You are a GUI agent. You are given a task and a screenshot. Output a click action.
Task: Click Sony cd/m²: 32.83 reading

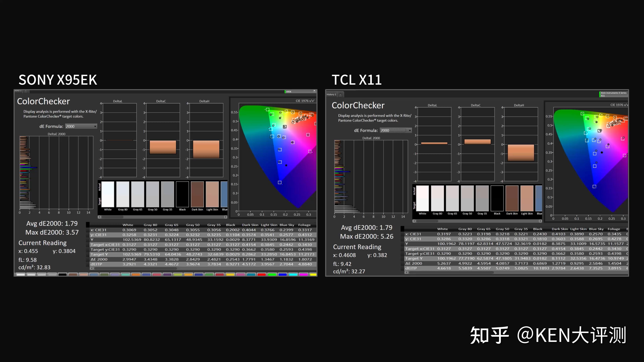[35, 267]
